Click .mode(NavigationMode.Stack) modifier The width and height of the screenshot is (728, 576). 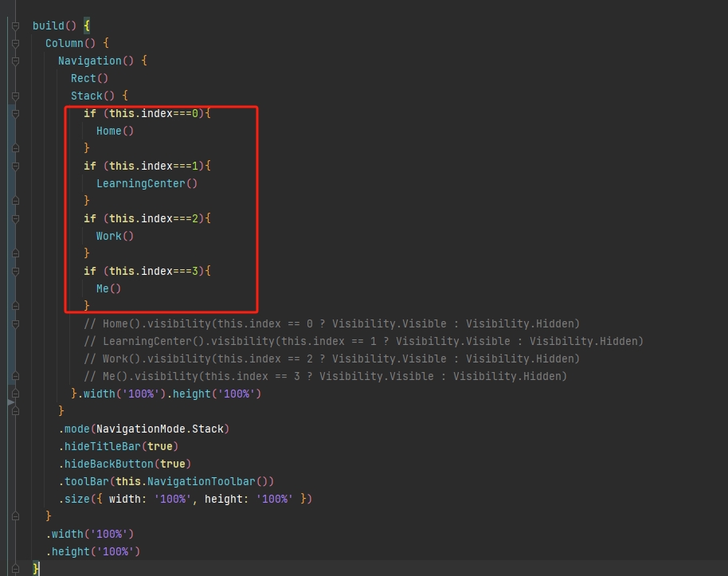coord(144,429)
